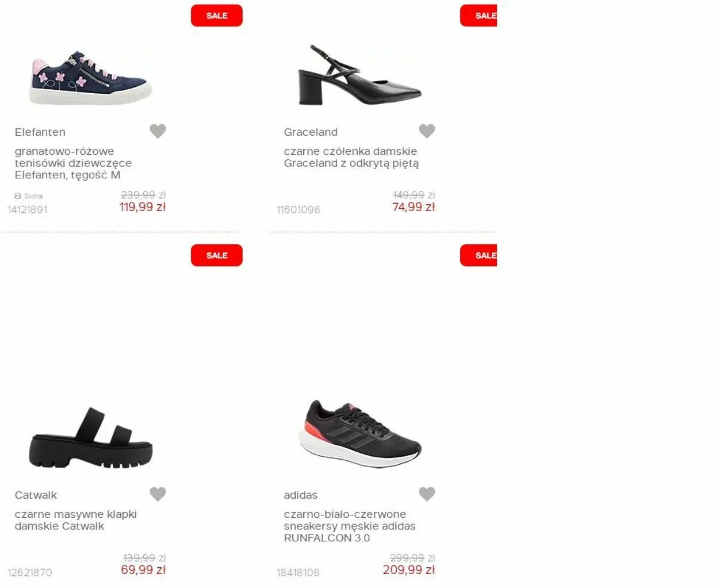Viewport: 719px width, 588px height.
Task: Open czarne masywne klapki damskie link
Action: pos(75,520)
